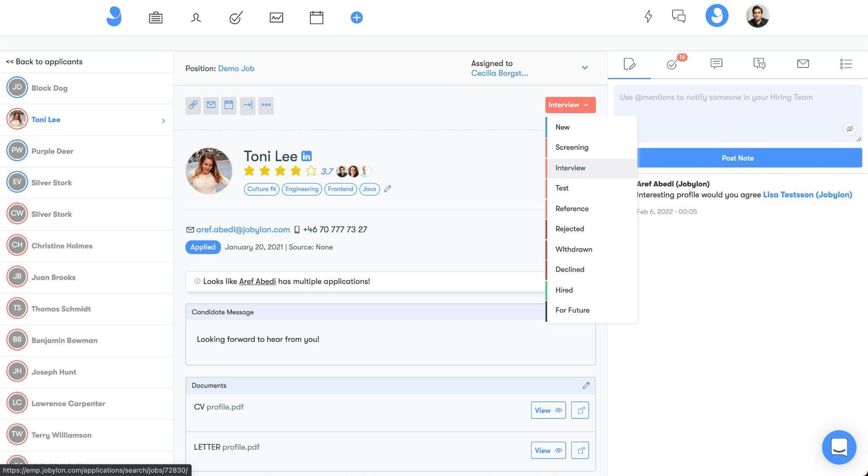The image size is (868, 476).
Task: Open the lightning bolt quick actions icon
Action: 648,16
